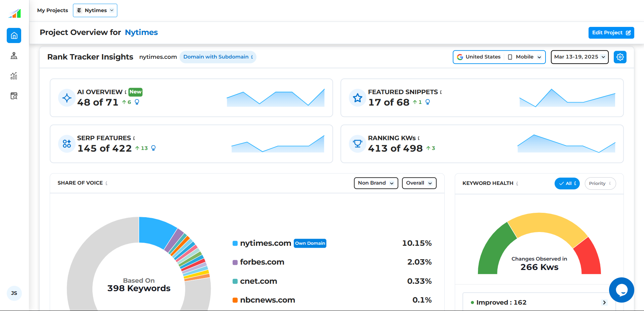Open the hierarchy chart sidebar icon
644x311 pixels.
coord(14,56)
